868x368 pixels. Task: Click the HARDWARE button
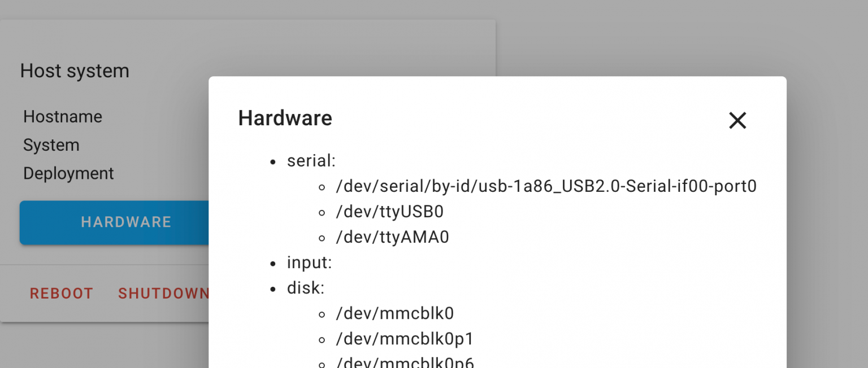126,222
